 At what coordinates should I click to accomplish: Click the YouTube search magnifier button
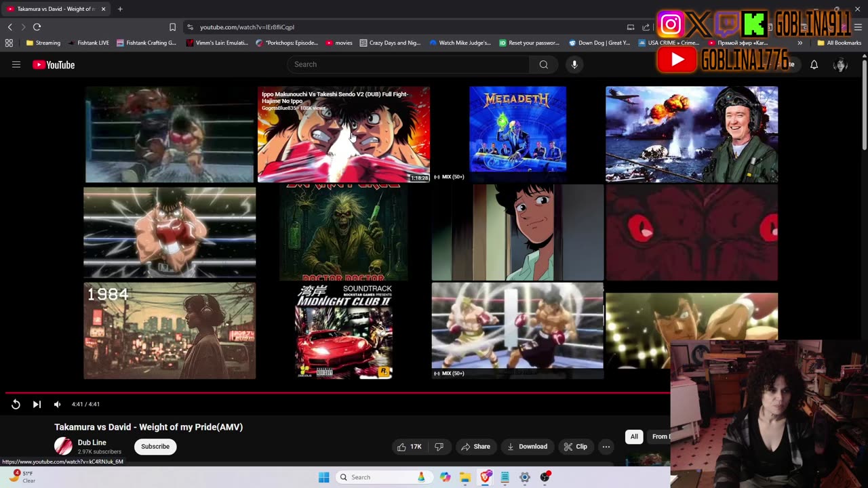[544, 64]
